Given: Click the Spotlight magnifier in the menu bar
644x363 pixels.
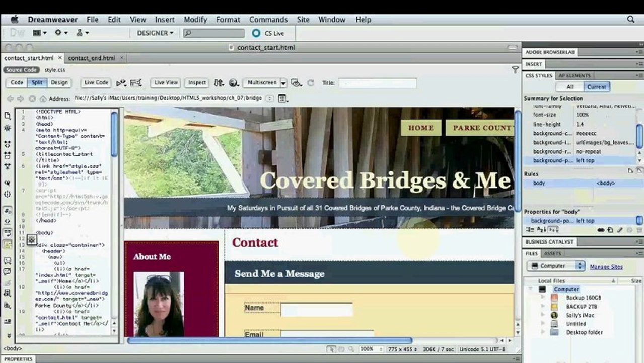Looking at the screenshot, I should point(631,19).
